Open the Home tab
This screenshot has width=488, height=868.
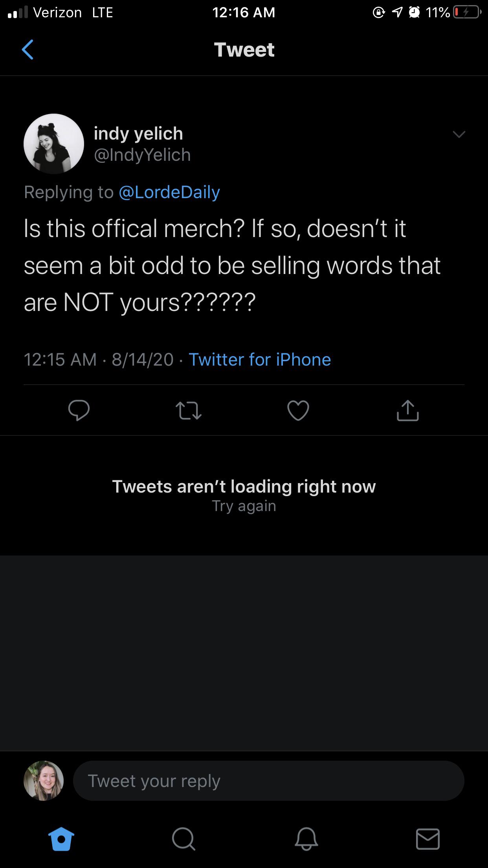[x=61, y=839]
